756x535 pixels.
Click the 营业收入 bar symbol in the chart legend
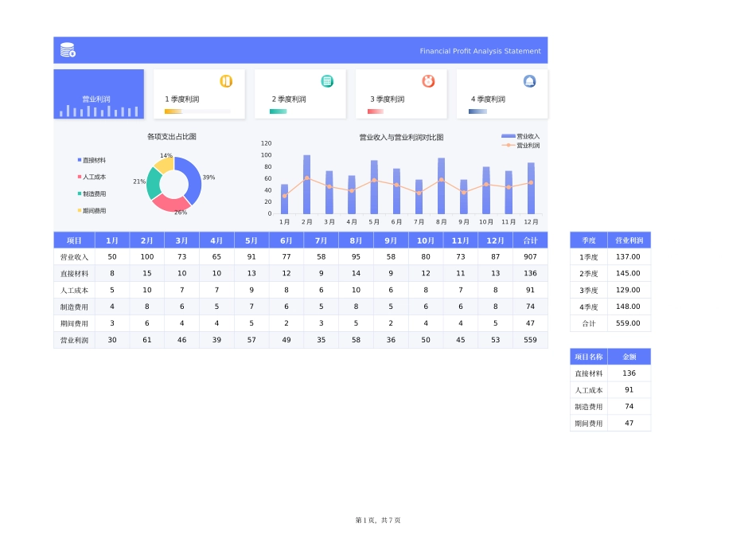tap(508, 136)
